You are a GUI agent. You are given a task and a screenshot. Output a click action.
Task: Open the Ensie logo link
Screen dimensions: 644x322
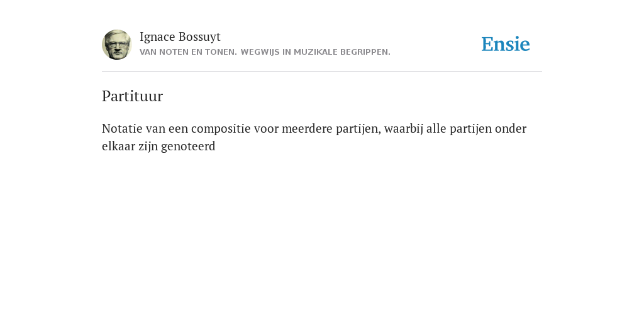[505, 45]
